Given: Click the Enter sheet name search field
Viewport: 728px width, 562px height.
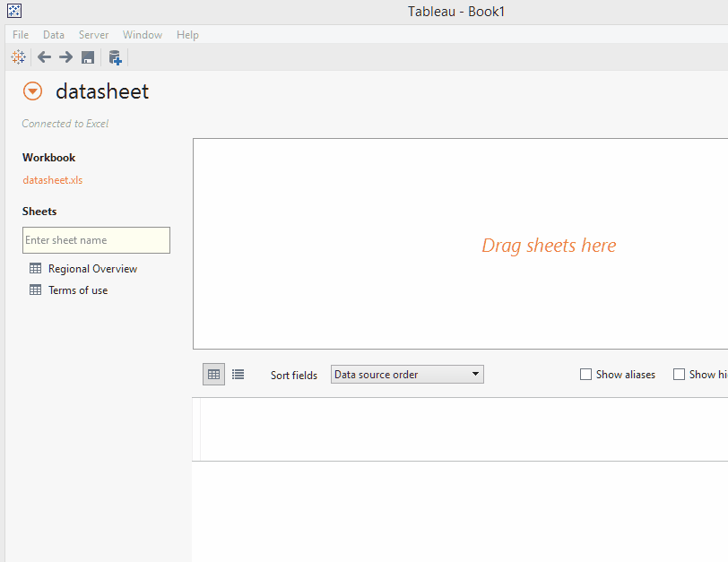Looking at the screenshot, I should 96,240.
